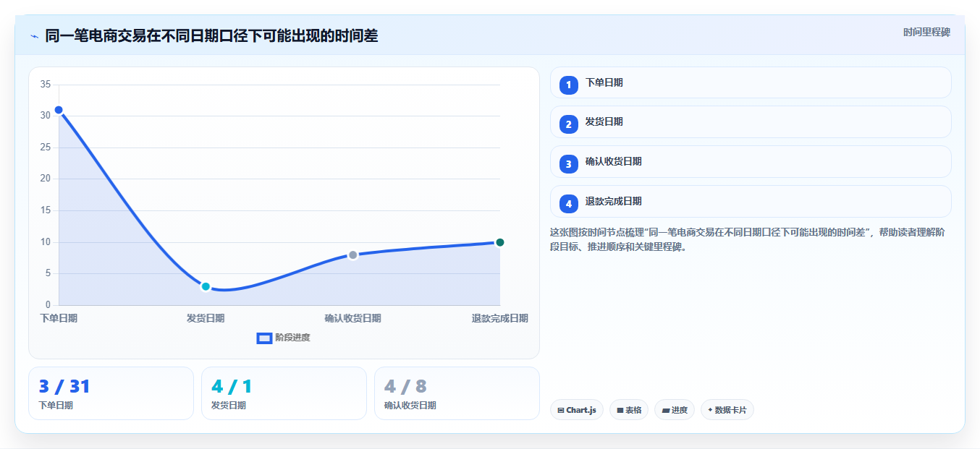
Task: Click the blue data point at 下单日期
Action: tap(59, 110)
